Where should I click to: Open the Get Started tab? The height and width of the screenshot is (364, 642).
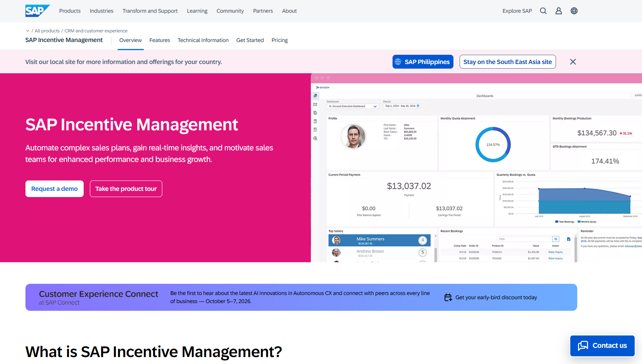click(250, 40)
